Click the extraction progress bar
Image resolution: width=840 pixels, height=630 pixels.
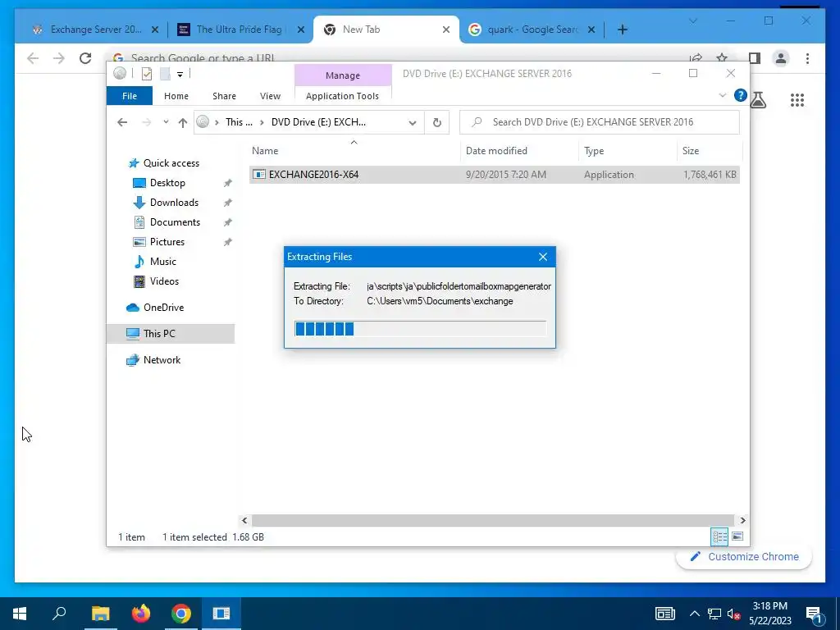click(x=420, y=328)
